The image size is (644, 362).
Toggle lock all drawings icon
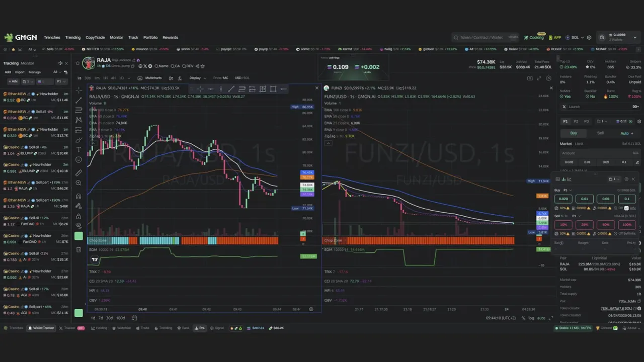pyautogui.click(x=78, y=216)
